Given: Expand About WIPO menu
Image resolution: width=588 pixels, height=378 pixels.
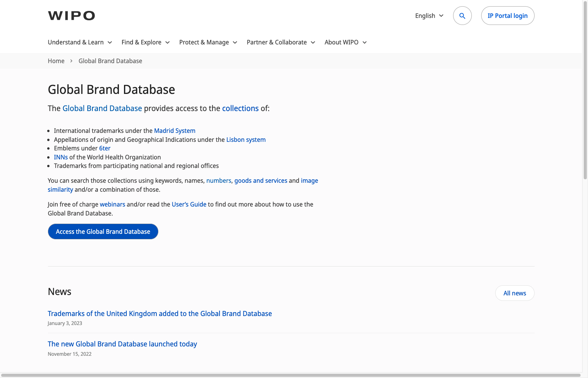Looking at the screenshot, I should tap(345, 42).
